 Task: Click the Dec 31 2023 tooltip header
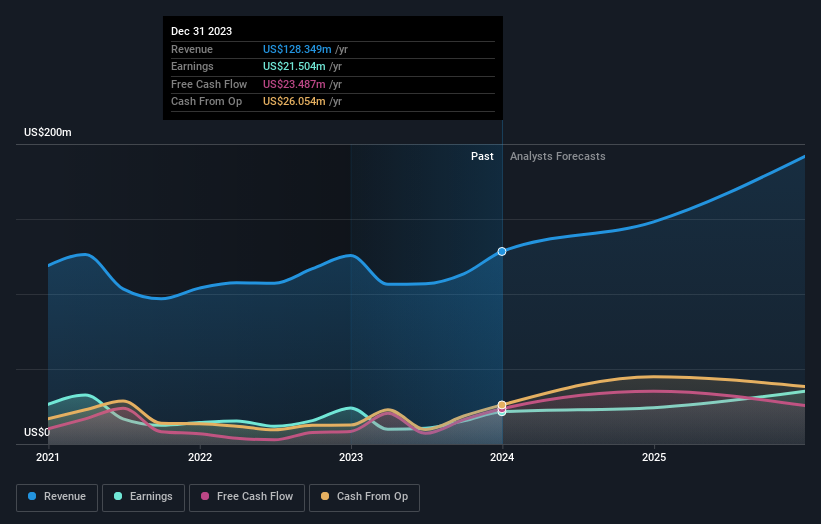(x=202, y=31)
